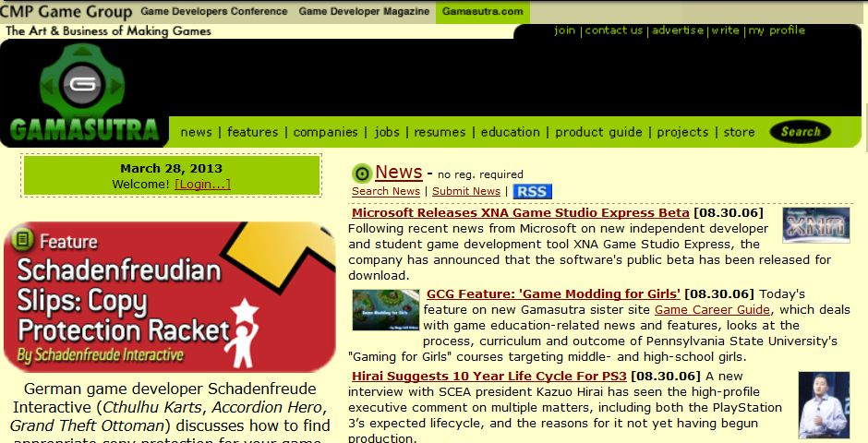
Task: Click the March 28, 2013 date text
Action: [x=171, y=168]
